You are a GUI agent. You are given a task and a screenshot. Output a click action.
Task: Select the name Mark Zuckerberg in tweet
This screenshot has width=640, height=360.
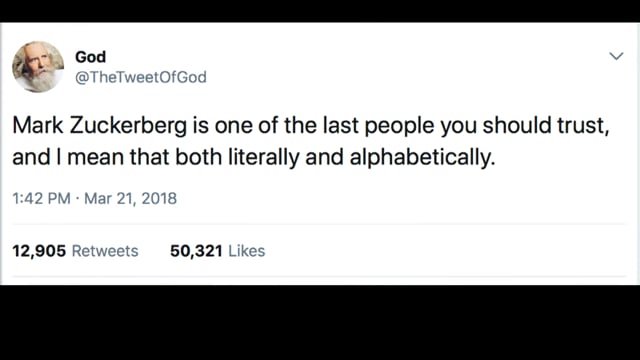coord(100,125)
